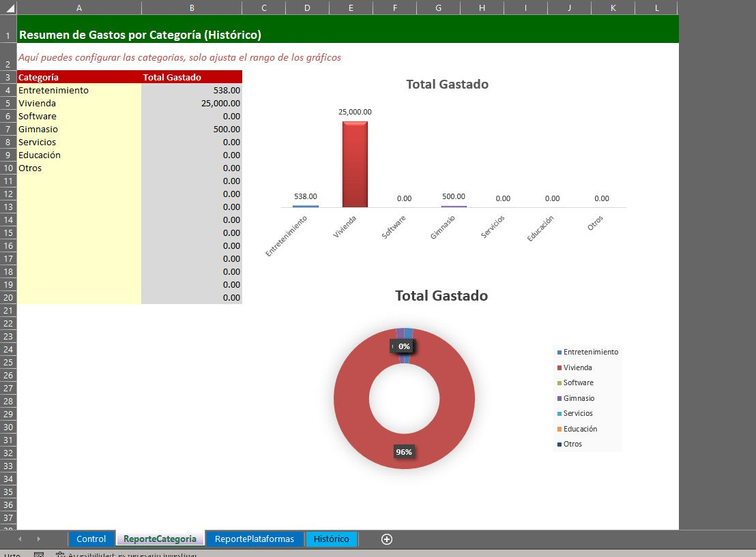
Task: Select column L header
Action: [656, 7]
